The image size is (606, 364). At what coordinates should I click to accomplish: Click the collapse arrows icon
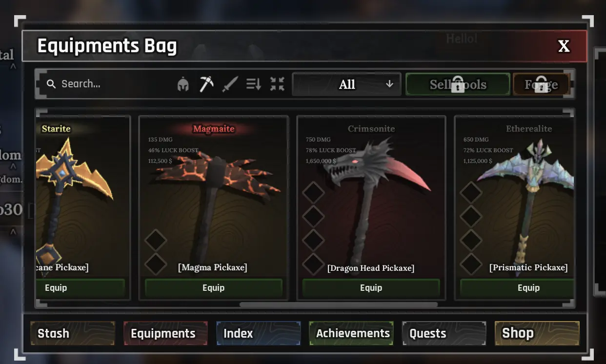tap(277, 84)
